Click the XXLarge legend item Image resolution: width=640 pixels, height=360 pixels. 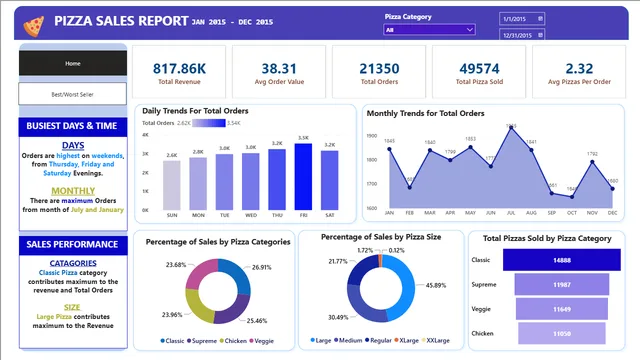pyautogui.click(x=436, y=340)
